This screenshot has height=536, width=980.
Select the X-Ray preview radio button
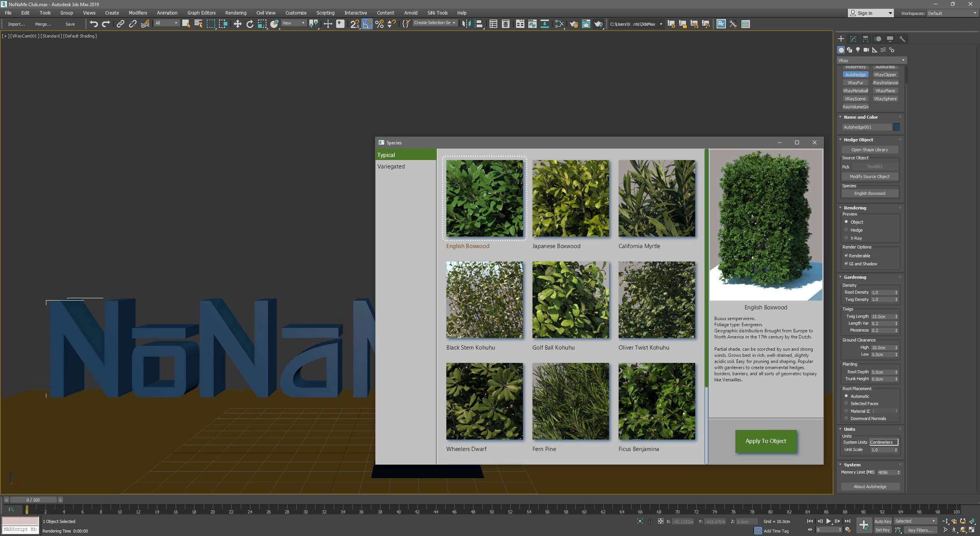coord(846,238)
